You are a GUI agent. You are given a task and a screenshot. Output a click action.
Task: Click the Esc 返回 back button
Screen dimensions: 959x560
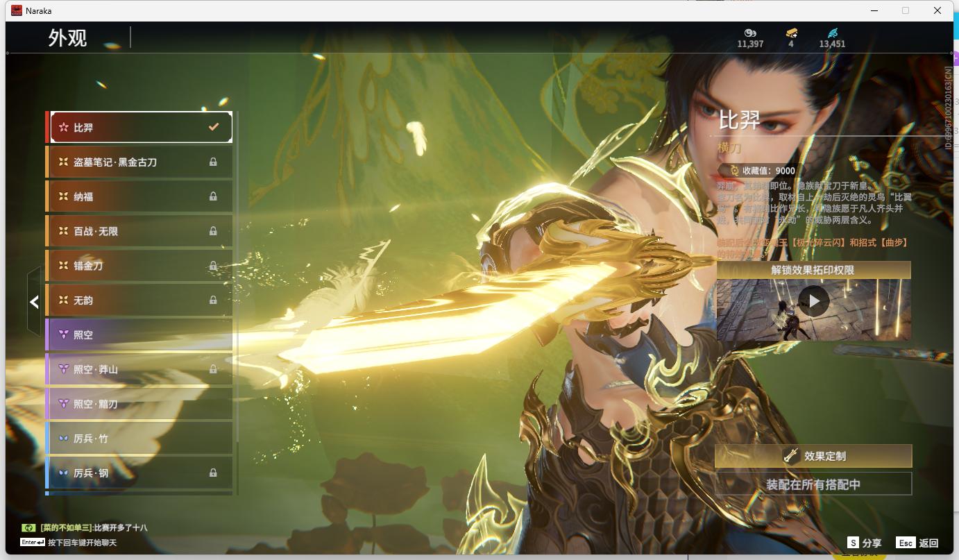[917, 543]
